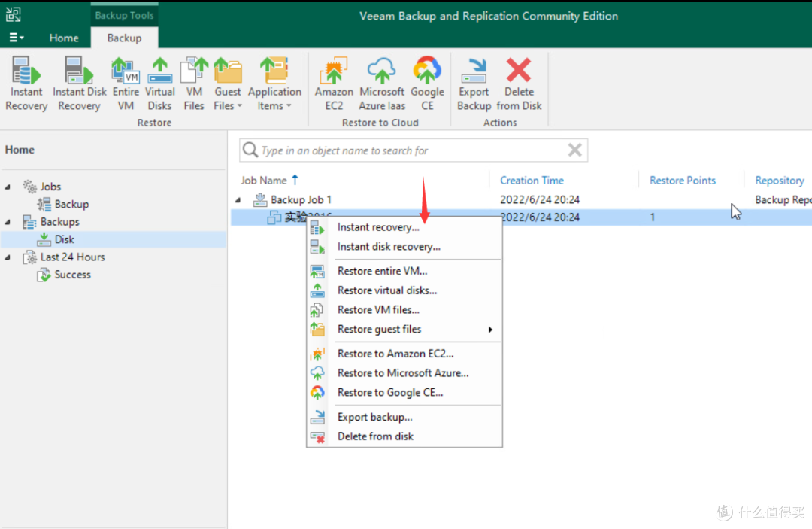Image resolution: width=812 pixels, height=529 pixels.
Task: Click the Instant Disk Recovery ribbon icon
Action: click(x=79, y=83)
